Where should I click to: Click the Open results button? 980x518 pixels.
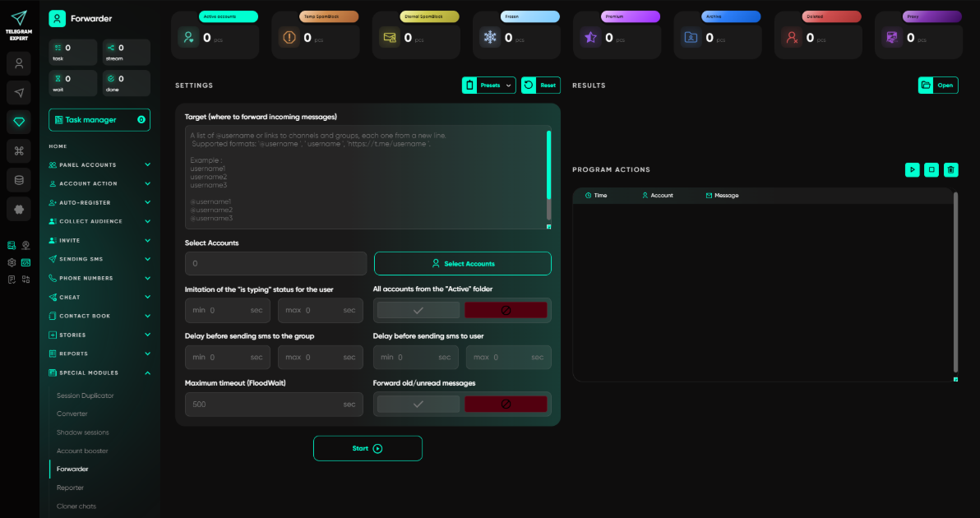coord(937,85)
